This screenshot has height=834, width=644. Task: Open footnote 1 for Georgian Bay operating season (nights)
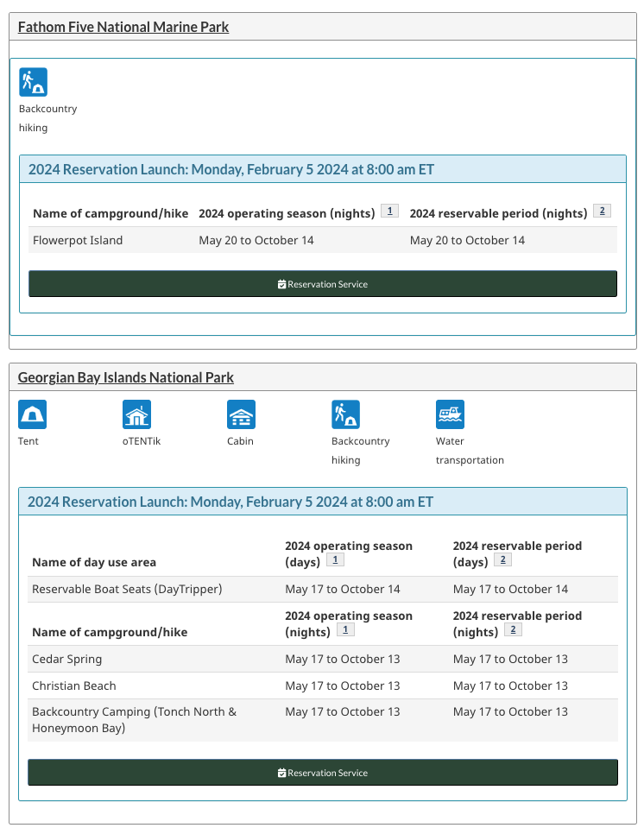(345, 630)
